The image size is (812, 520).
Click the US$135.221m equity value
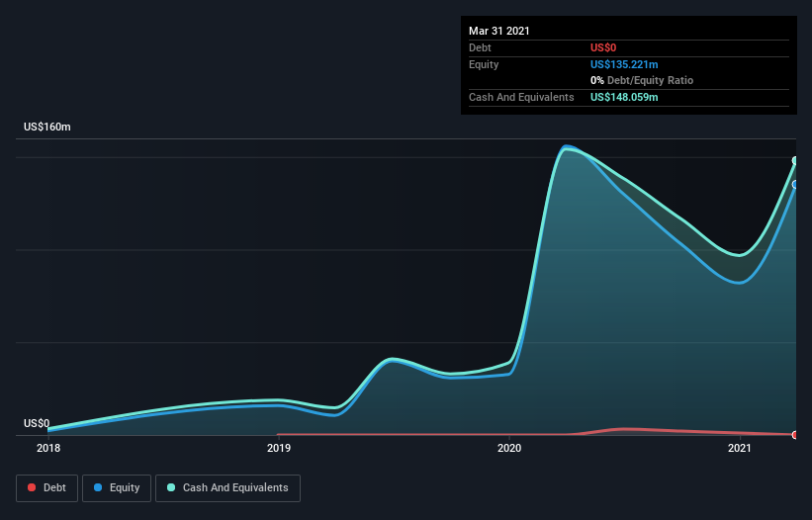click(x=624, y=64)
